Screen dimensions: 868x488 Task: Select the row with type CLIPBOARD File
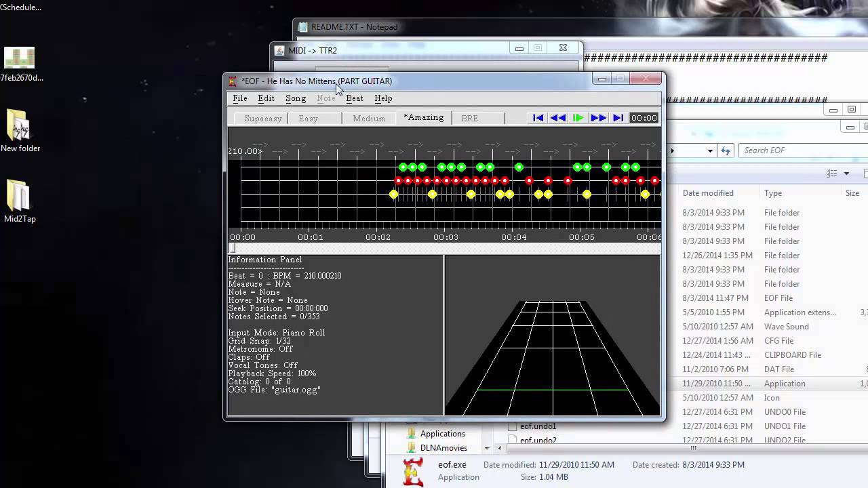[766, 355]
